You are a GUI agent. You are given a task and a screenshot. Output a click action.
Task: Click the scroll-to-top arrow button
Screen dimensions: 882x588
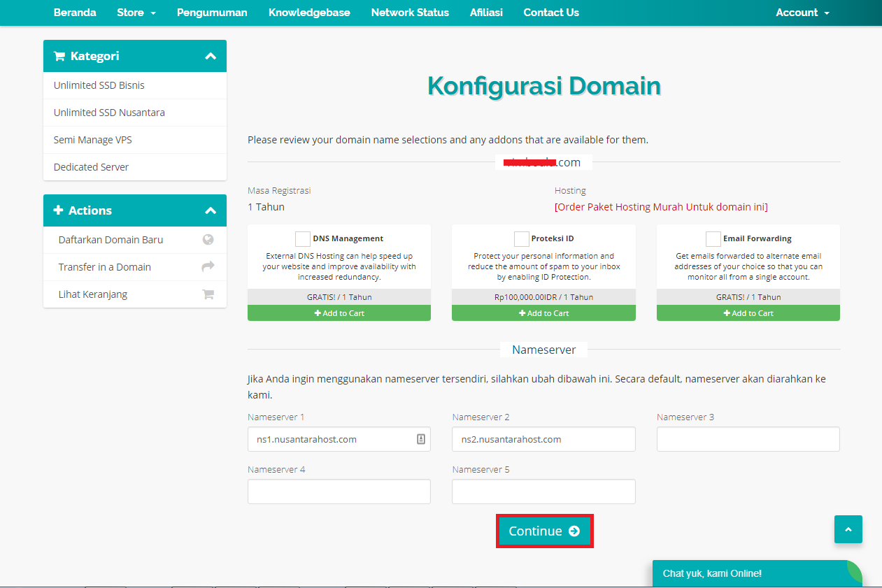(848, 529)
